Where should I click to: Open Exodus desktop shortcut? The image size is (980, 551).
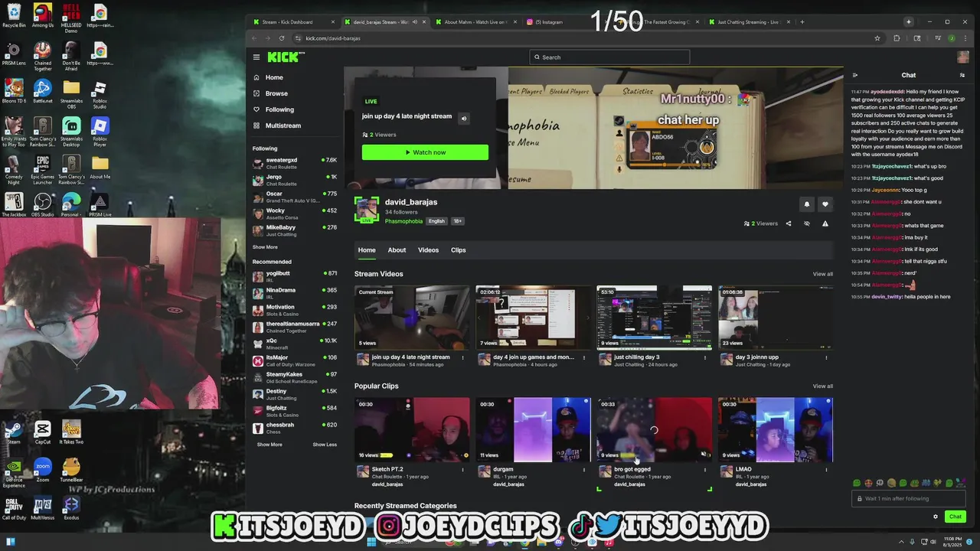(x=71, y=507)
